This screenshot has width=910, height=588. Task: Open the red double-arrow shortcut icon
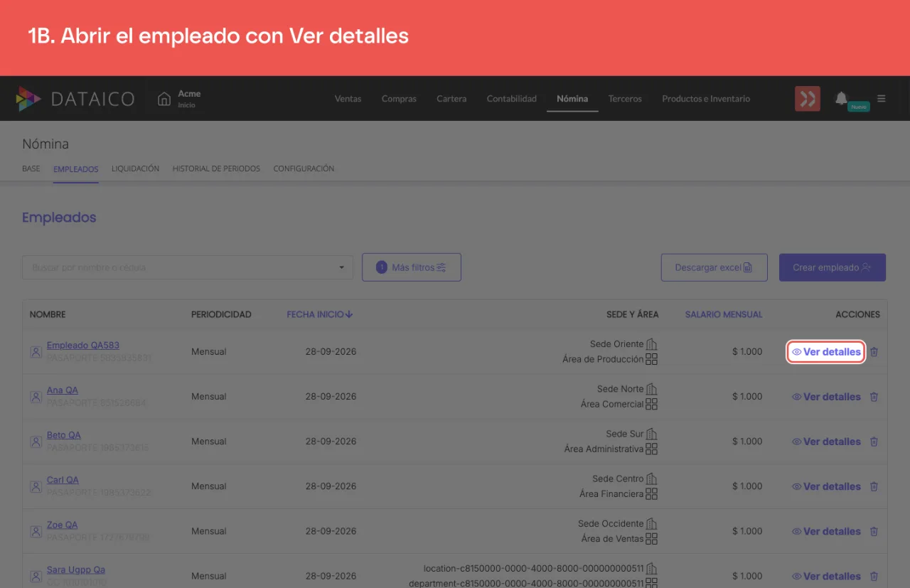tap(808, 99)
